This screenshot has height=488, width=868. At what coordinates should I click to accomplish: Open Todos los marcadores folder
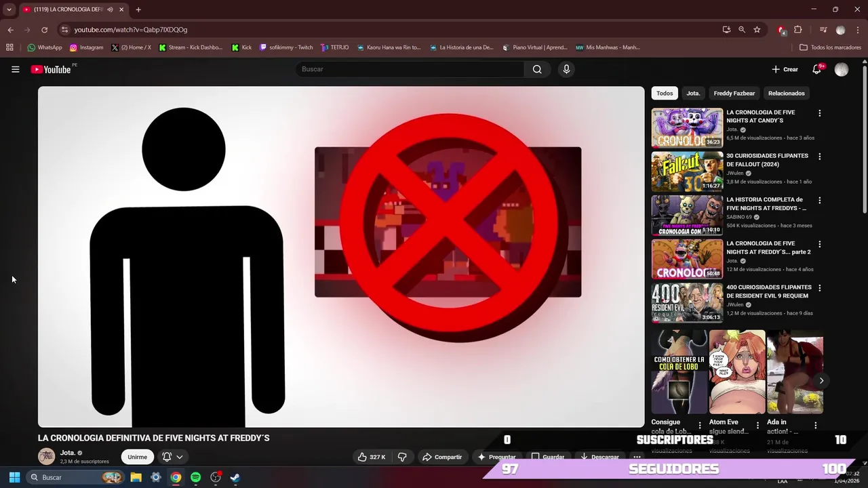click(x=830, y=47)
